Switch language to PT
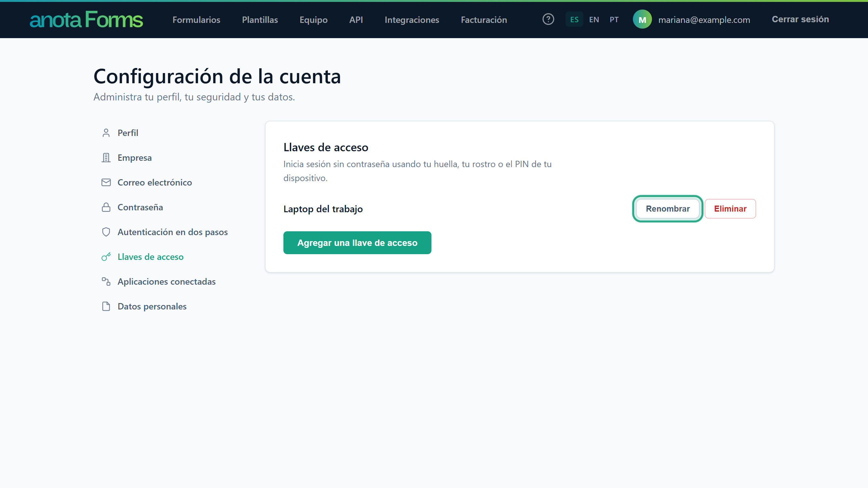 [x=614, y=20]
